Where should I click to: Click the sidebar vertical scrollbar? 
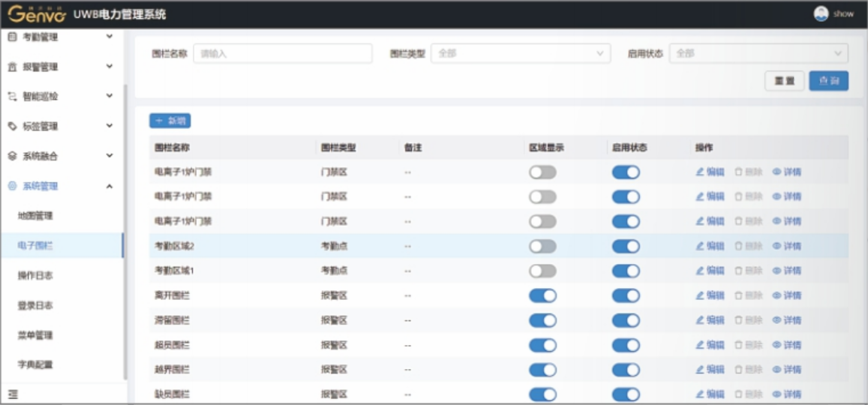pyautogui.click(x=125, y=232)
